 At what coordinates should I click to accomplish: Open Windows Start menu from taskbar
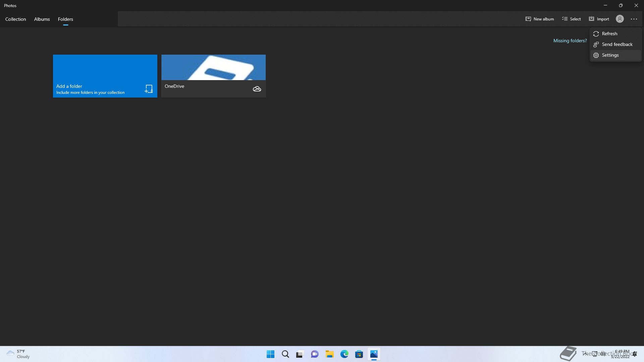coord(270,354)
